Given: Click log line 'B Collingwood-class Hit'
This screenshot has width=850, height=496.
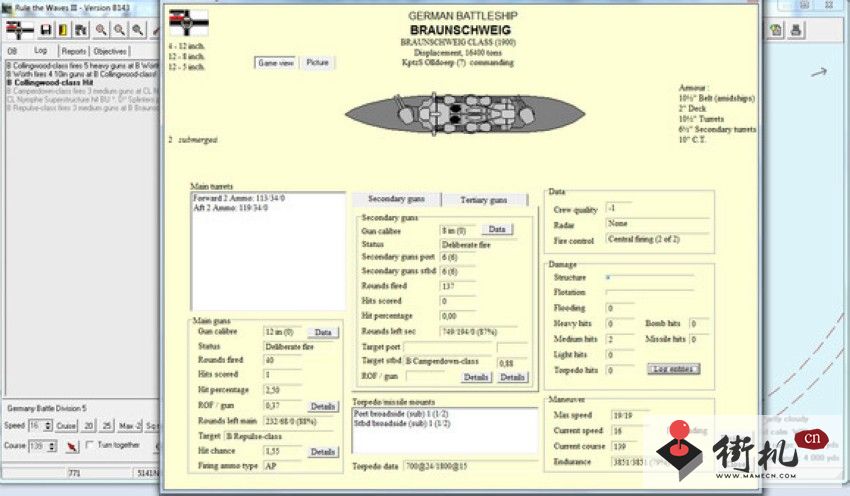Looking at the screenshot, I should tap(50, 82).
